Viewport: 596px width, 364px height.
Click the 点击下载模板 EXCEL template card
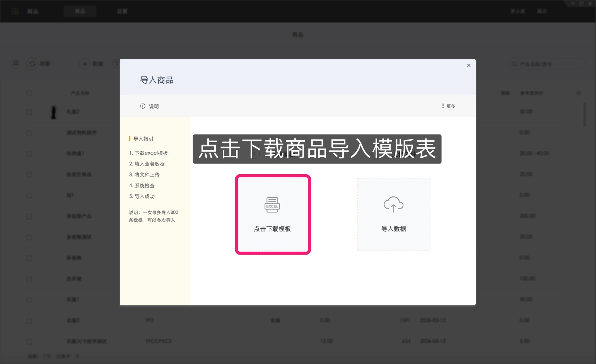pos(273,214)
